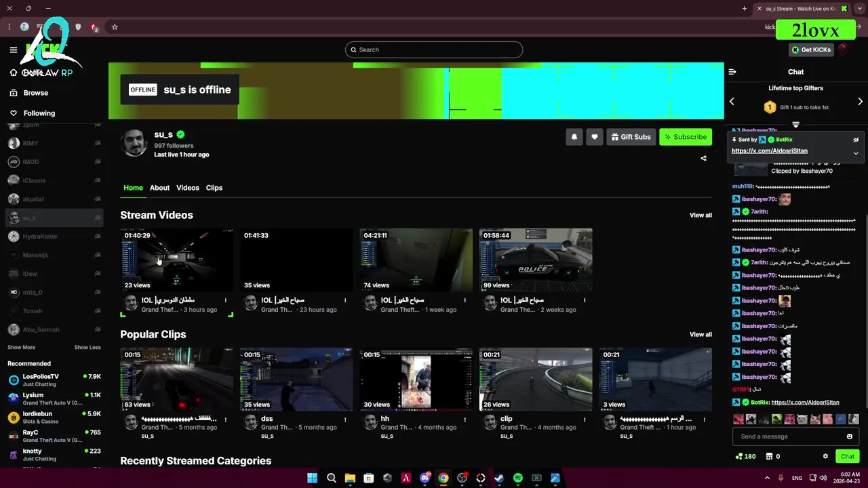868x488 pixels.
Task: Click the share icon below Subscribe
Action: 703,159
